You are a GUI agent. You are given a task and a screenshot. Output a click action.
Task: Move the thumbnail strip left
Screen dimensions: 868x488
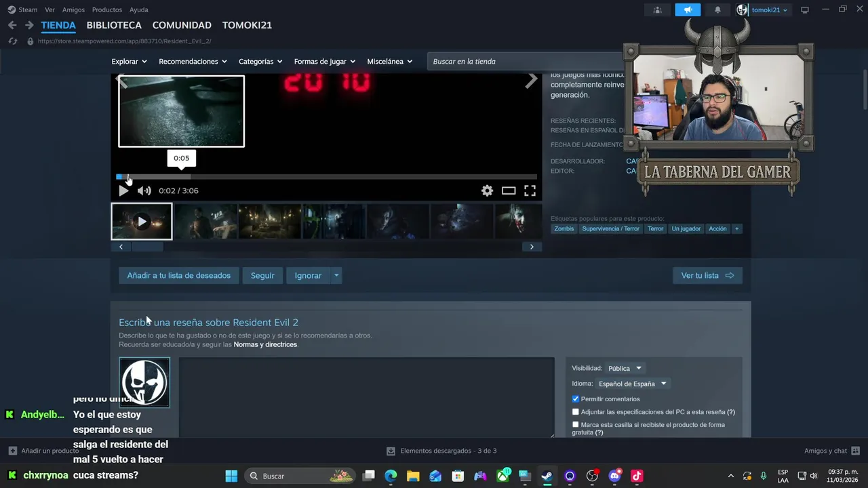pos(121,247)
